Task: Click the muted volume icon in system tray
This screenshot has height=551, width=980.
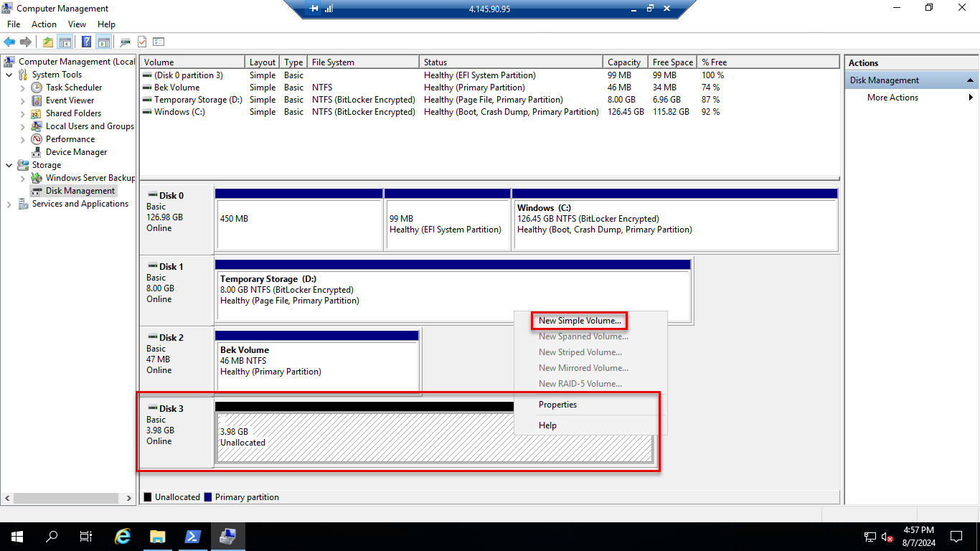Action: click(x=887, y=537)
